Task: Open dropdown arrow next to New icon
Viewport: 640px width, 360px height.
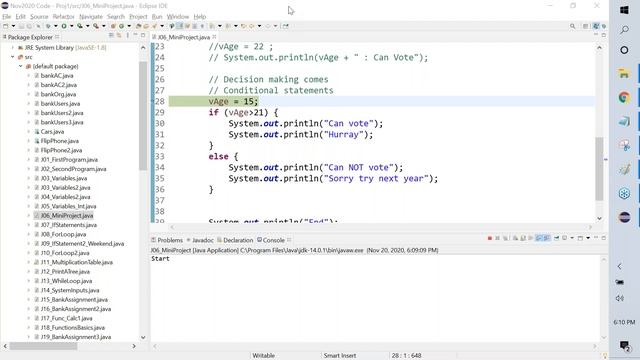Action: tap(13, 26)
